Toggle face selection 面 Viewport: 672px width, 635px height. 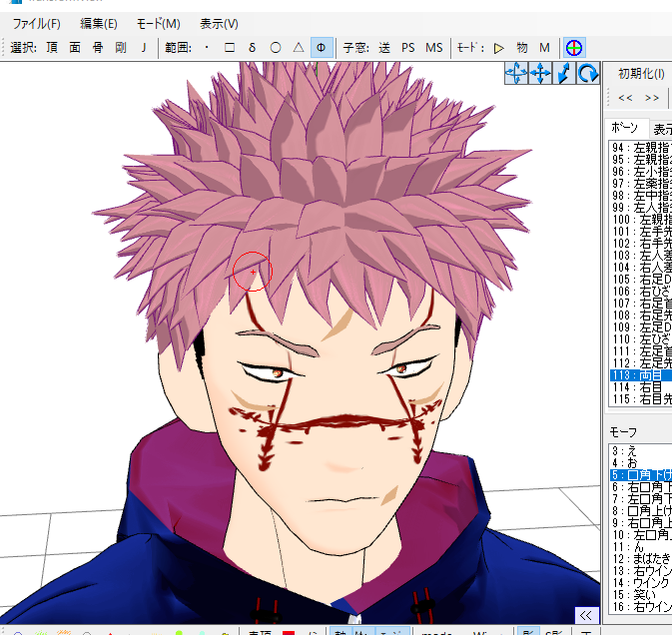(75, 48)
